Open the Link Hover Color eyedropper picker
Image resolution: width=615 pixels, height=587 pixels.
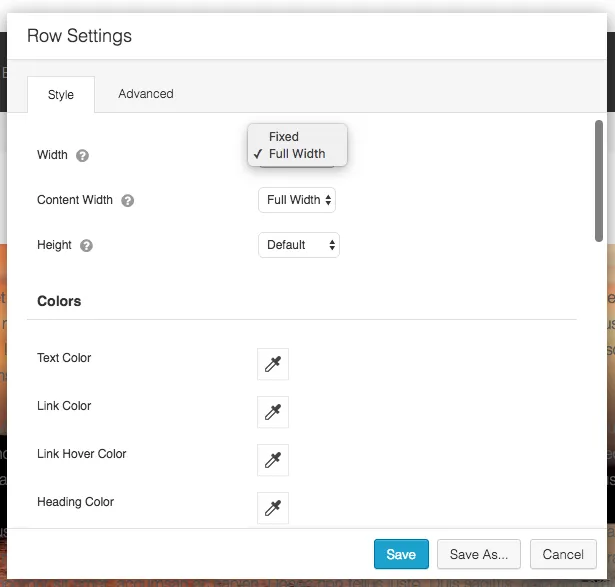[273, 460]
